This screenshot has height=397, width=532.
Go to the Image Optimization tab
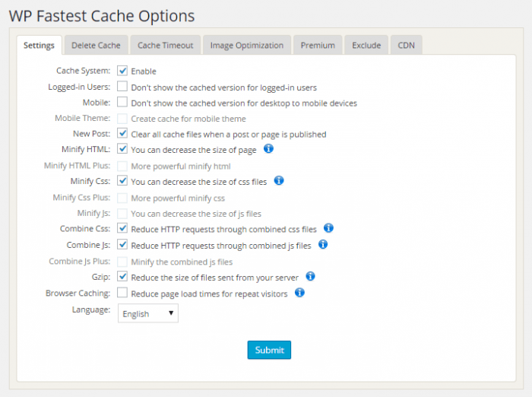[x=247, y=45]
